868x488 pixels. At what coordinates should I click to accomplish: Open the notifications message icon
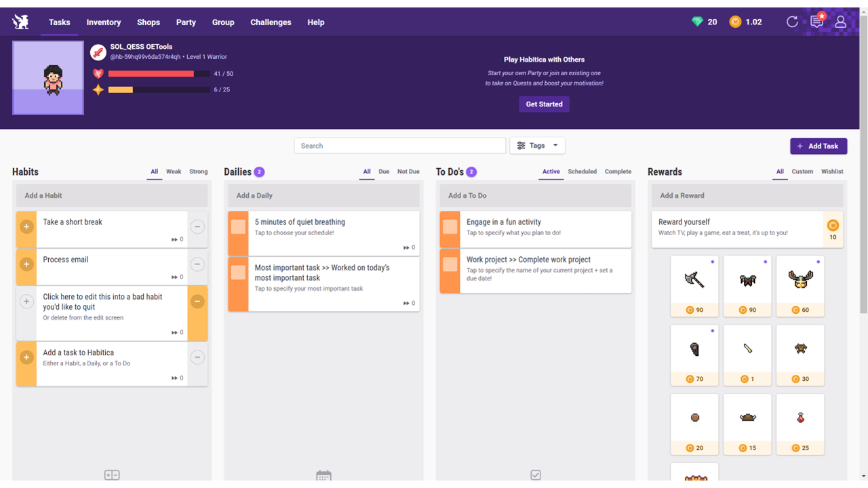click(816, 22)
